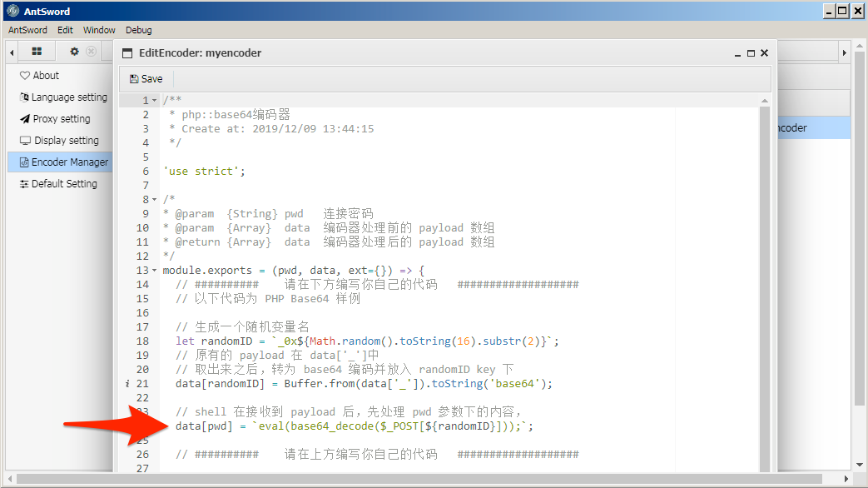The width and height of the screenshot is (868, 488).
Task: Click the tab bar right arrow
Action: (x=844, y=52)
